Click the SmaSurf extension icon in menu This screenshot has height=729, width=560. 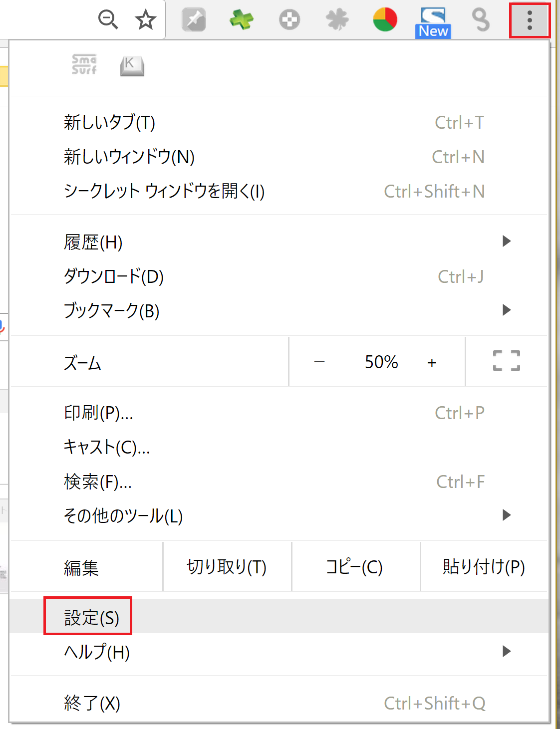click(84, 64)
